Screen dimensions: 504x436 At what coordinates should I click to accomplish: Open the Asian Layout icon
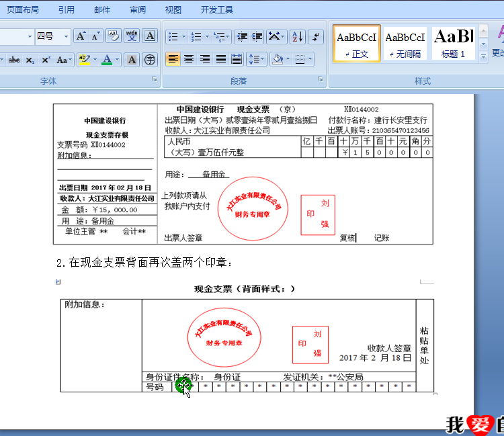click(276, 37)
